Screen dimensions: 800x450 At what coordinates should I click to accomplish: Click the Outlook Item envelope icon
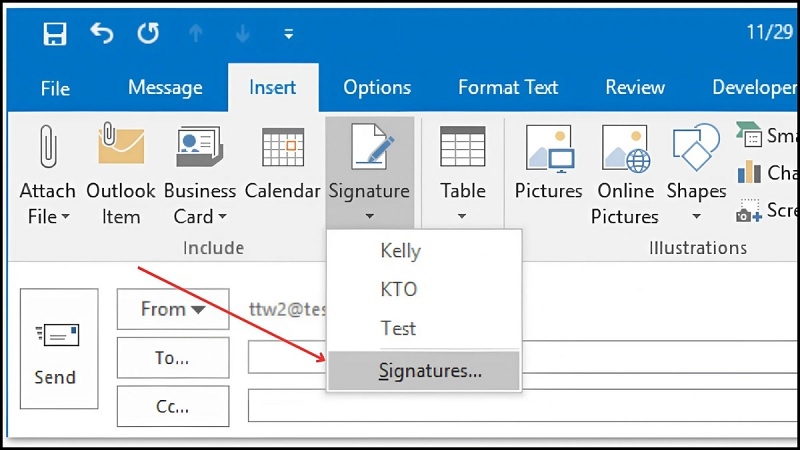point(121,143)
